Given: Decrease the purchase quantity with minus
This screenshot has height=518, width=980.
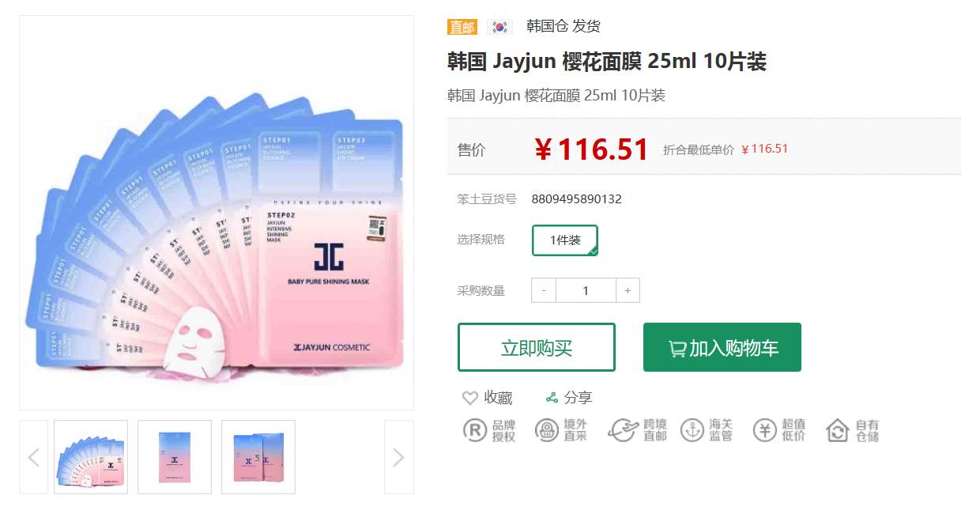Looking at the screenshot, I should 544,290.
